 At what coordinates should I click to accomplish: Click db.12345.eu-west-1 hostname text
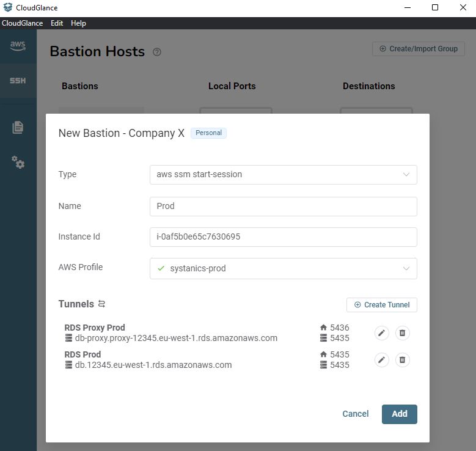tap(153, 365)
